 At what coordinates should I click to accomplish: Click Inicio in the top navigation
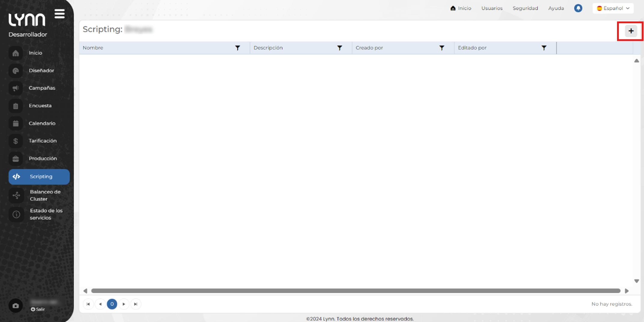coord(461,8)
